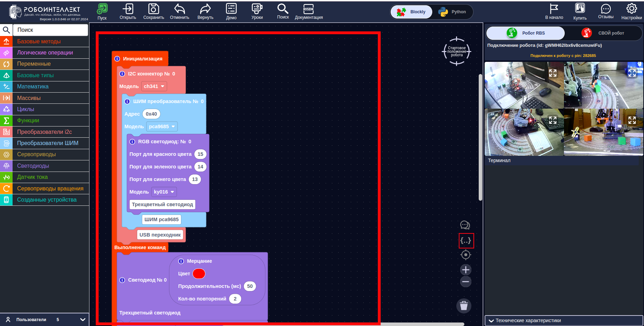Switch to Blockly mode
Image resolution: width=644 pixels, height=326 pixels.
tap(412, 12)
